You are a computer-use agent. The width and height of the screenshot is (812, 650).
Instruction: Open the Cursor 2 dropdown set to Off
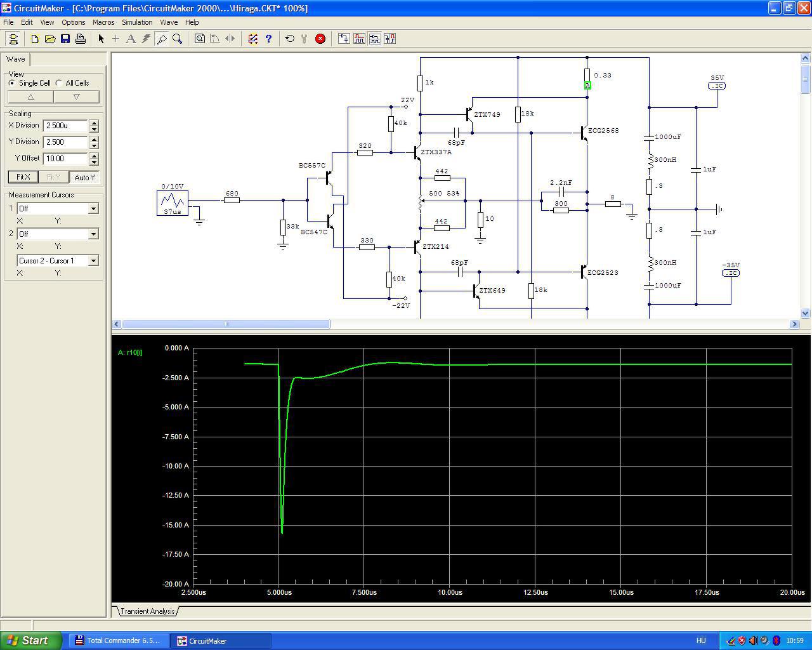93,234
